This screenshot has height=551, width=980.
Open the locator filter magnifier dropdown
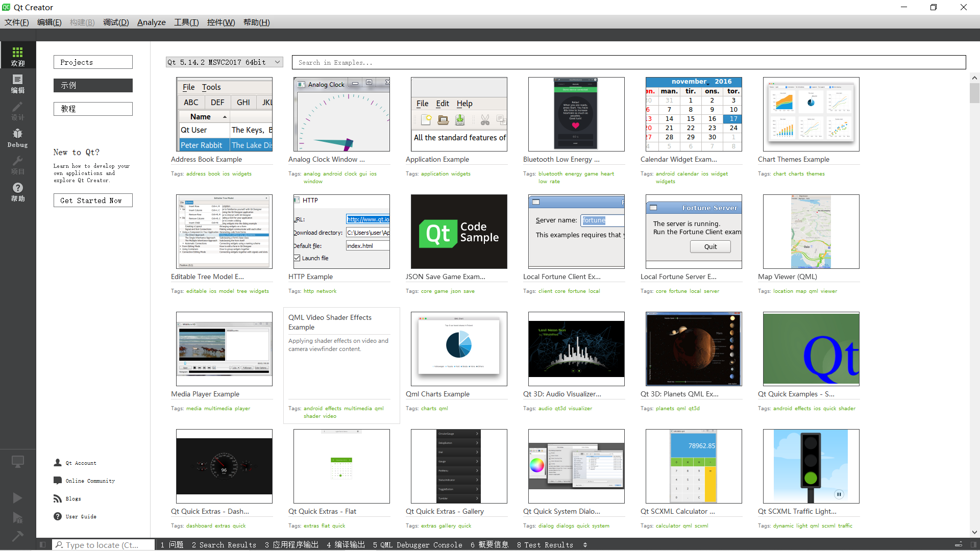[59, 545]
